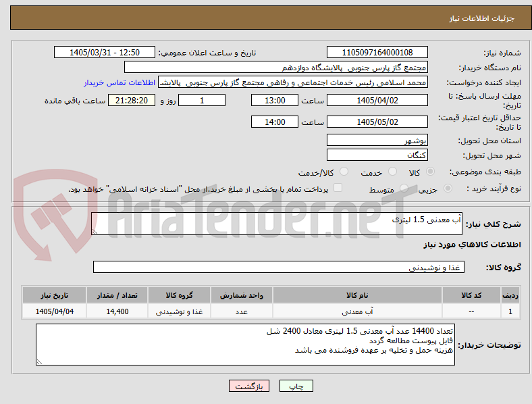532x404 pixels.
Task: Click the delivery city field کنگان
Action: click(x=377, y=155)
